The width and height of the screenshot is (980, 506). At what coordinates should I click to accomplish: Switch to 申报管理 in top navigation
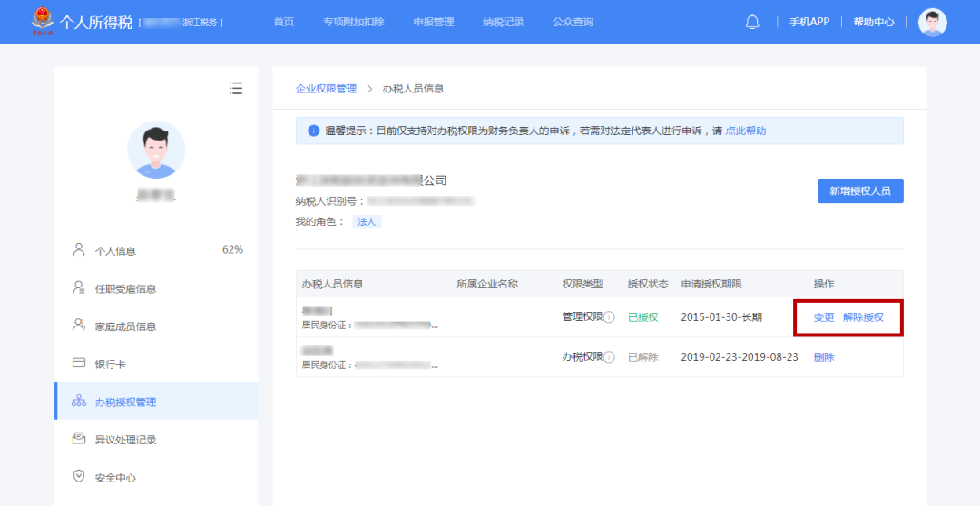(x=433, y=22)
